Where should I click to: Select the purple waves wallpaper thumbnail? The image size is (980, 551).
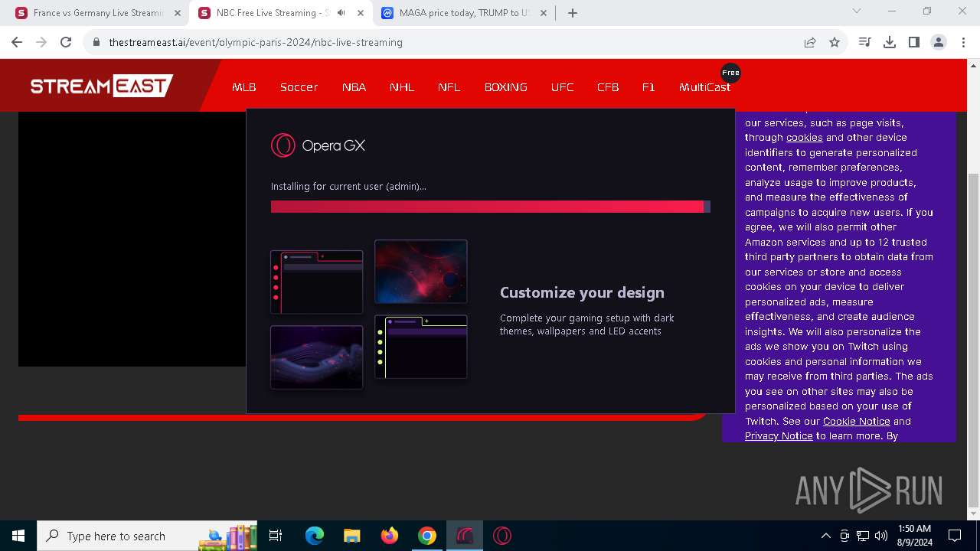pyautogui.click(x=317, y=357)
